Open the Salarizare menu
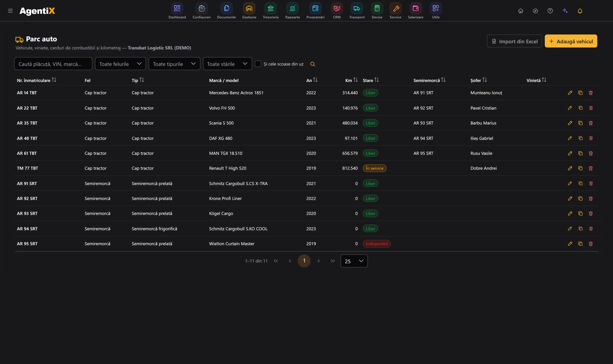This screenshot has width=613, height=364. 416,11
